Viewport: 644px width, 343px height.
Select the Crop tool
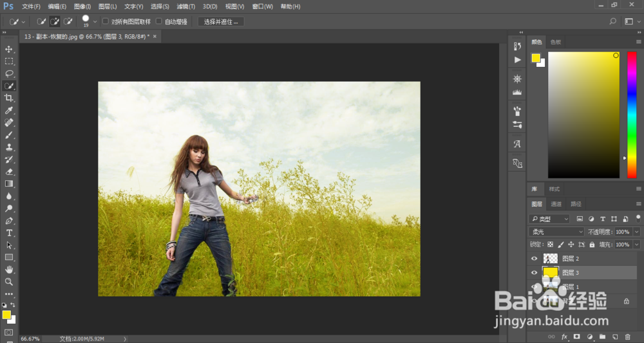(8, 98)
